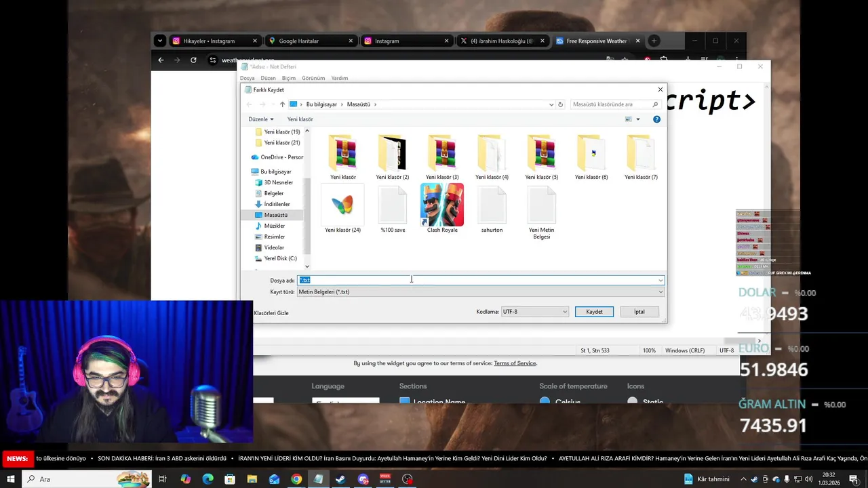Open Videolar in navigation pane
This screenshot has height=488, width=868.
click(269, 247)
